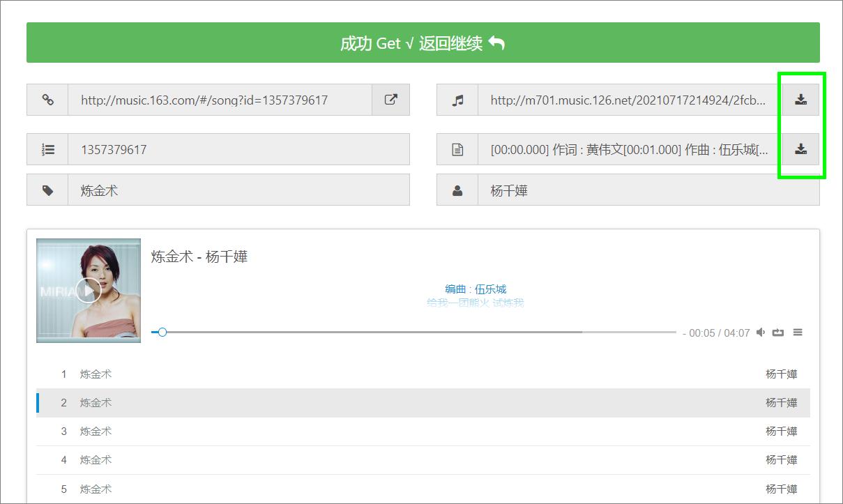Image resolution: width=843 pixels, height=504 pixels.
Task: Click the numbered list icon beside the song ID
Action: point(48,148)
